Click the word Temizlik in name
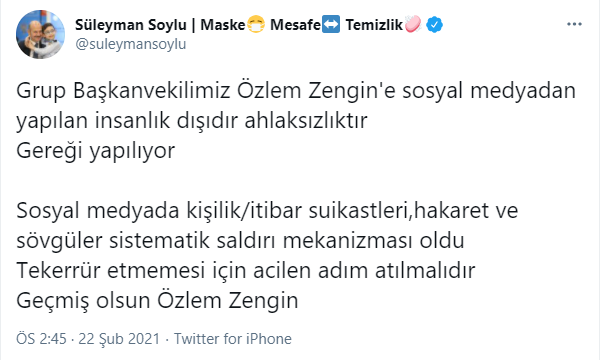This screenshot has width=610, height=360. pyautogui.click(x=374, y=25)
